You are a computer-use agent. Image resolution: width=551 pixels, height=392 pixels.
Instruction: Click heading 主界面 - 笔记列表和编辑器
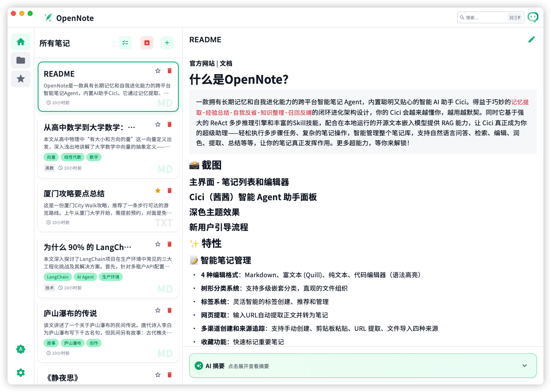point(239,182)
